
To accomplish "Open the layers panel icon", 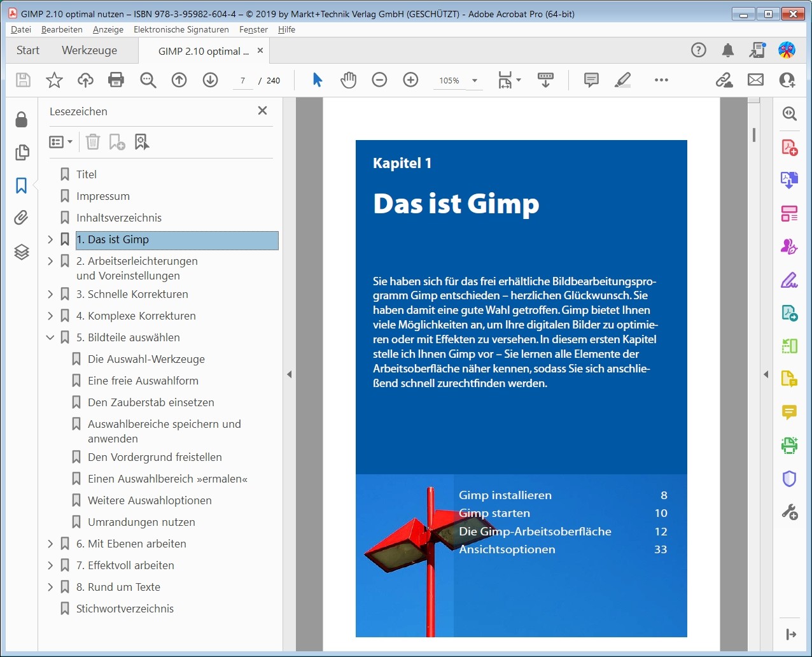I will click(x=22, y=252).
